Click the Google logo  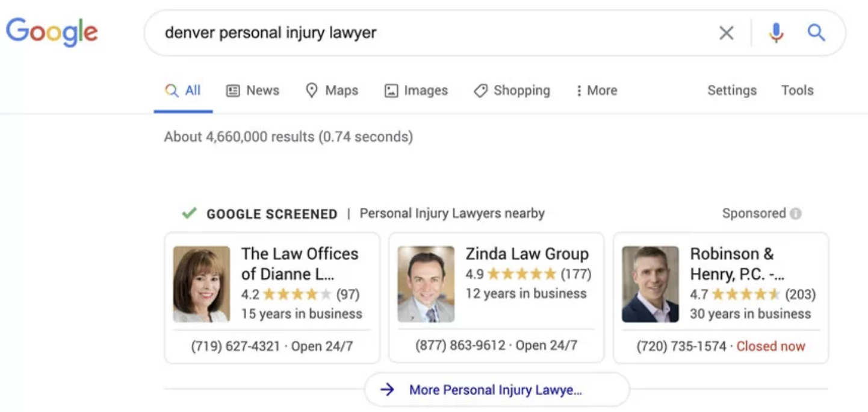pyautogui.click(x=52, y=33)
